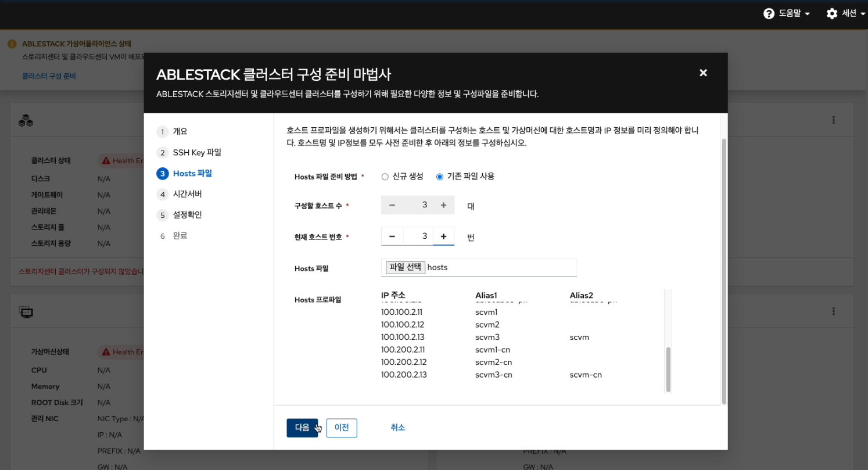Select the 기존 파일 사용 radio button

[440, 177]
